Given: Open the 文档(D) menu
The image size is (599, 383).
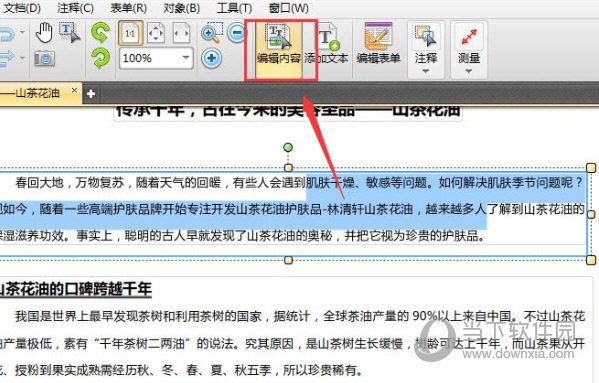Looking at the screenshot, I should coord(21,7).
